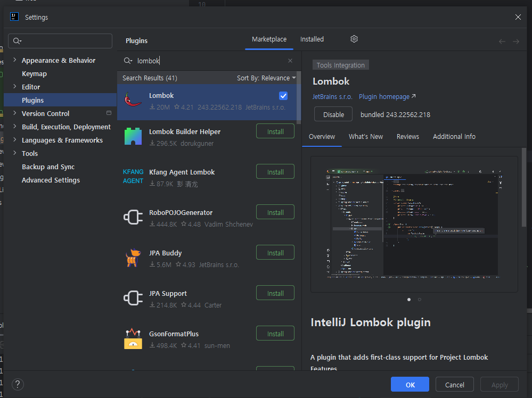532x398 pixels.
Task: Expand Languages & Frameworks node
Action: coord(14,140)
